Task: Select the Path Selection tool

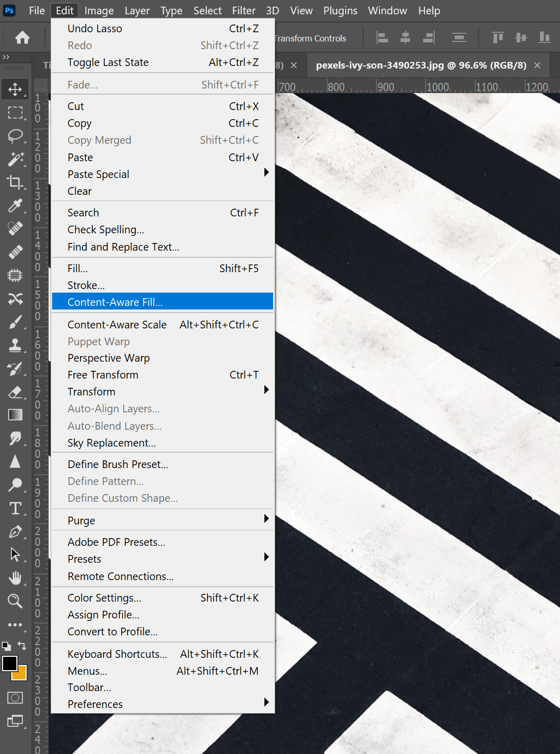Action: click(15, 555)
